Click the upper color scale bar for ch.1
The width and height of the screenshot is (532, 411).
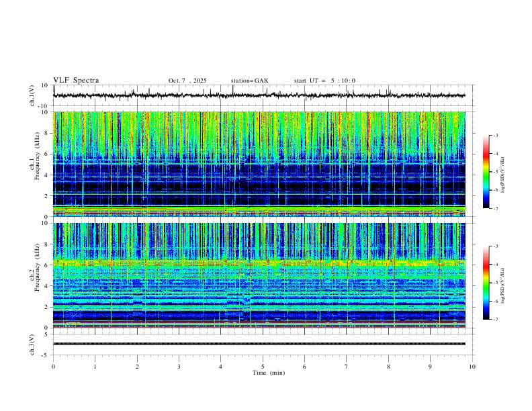tap(486, 172)
